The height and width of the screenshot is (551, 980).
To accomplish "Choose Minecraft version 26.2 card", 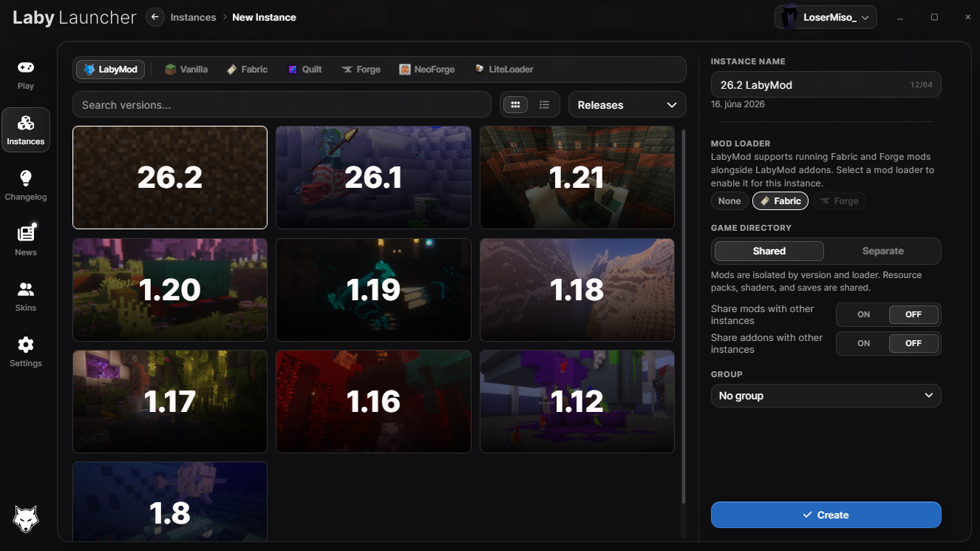I will pos(170,178).
